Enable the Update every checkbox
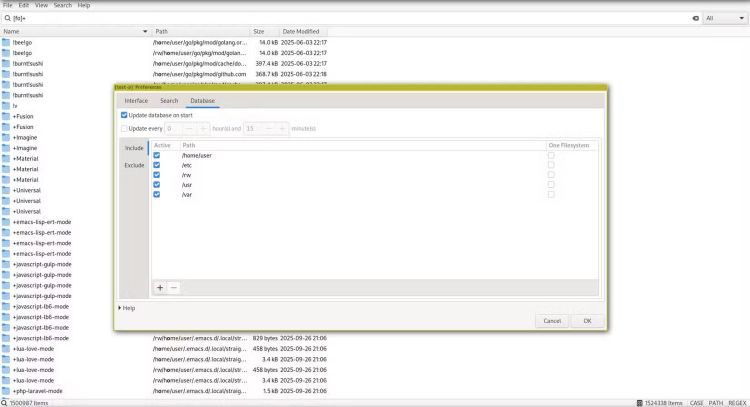750x407 pixels. pos(124,128)
